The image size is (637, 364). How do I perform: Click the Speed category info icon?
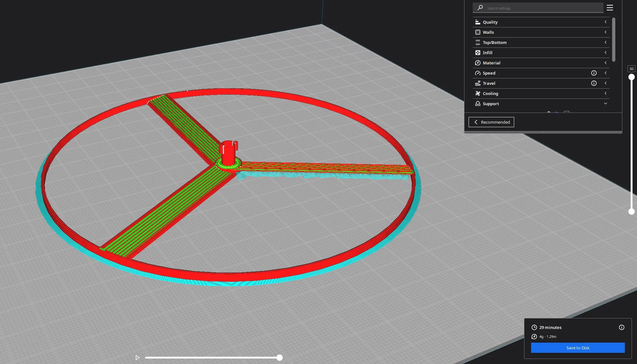[594, 73]
